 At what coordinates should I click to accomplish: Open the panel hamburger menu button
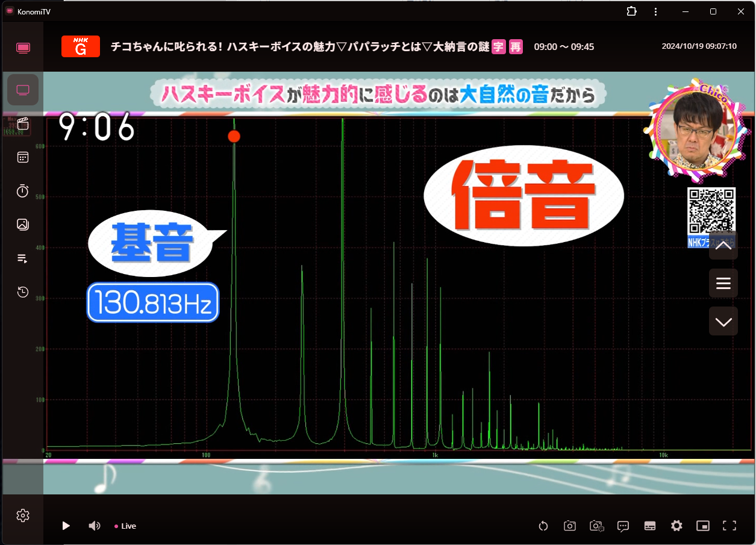[x=723, y=283]
